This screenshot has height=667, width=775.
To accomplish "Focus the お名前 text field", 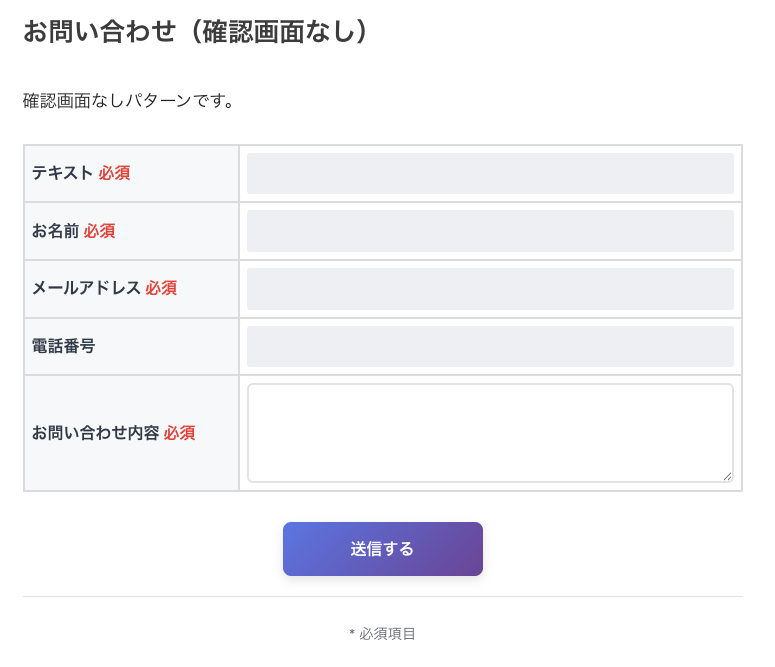I will pos(490,231).
